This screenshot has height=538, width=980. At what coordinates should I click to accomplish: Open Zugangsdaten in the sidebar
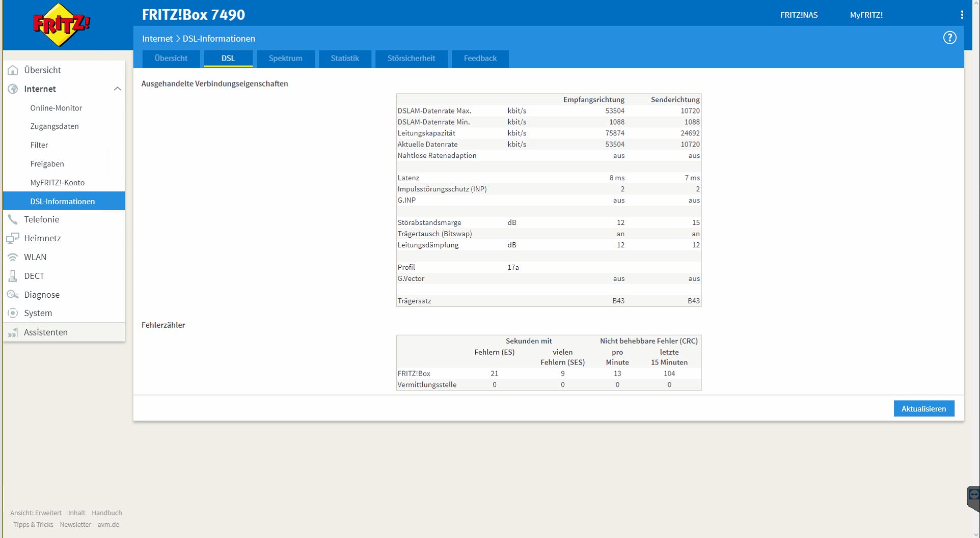pos(55,126)
